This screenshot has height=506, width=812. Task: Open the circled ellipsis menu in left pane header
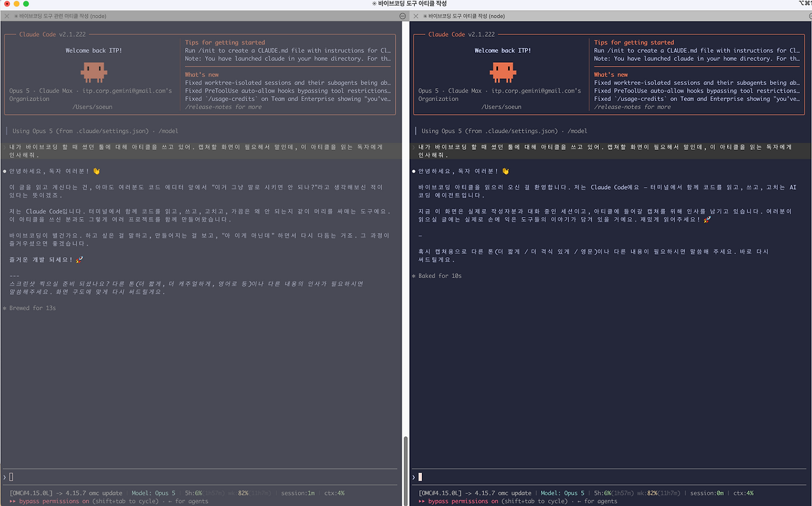[x=402, y=16]
